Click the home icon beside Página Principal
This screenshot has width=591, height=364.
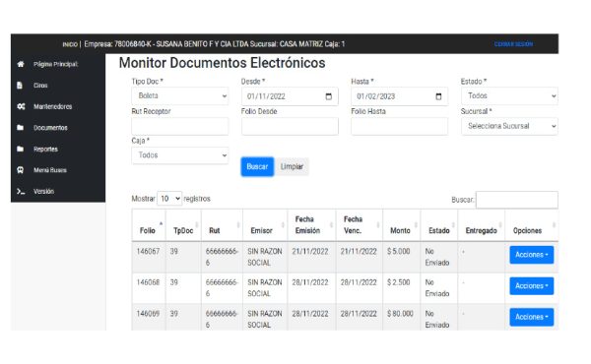21,64
